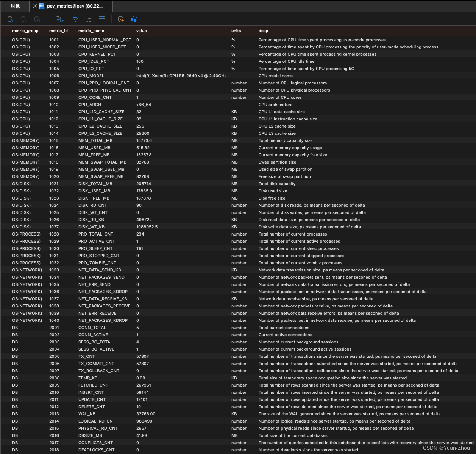Commit changes using the database check icon
476x454 pixels.
(x=23, y=19)
